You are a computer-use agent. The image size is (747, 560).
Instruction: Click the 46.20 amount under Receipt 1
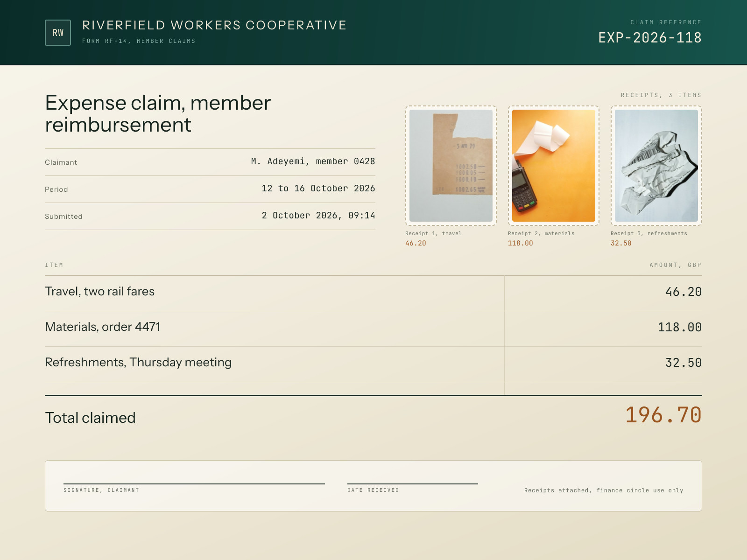(x=416, y=243)
